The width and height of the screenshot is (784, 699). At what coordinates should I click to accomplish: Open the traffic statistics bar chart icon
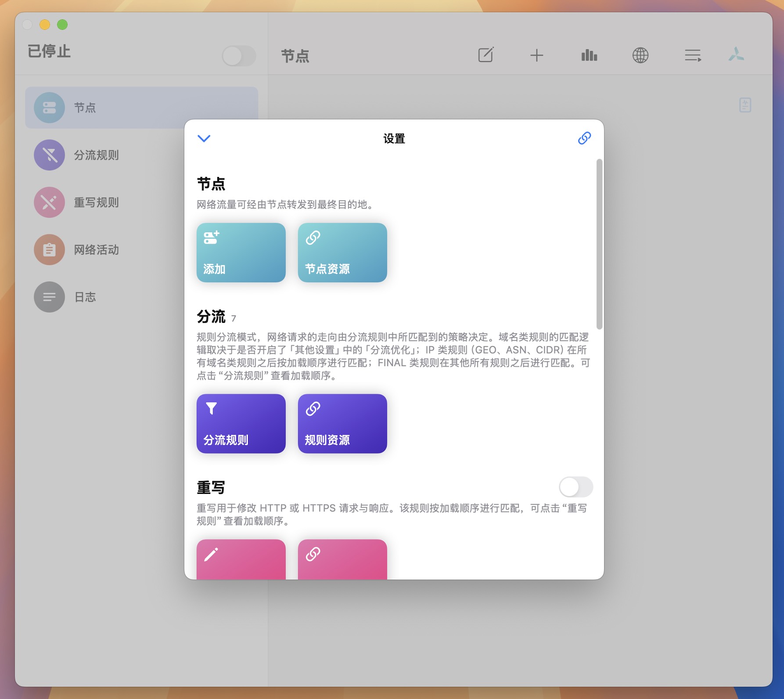point(589,55)
